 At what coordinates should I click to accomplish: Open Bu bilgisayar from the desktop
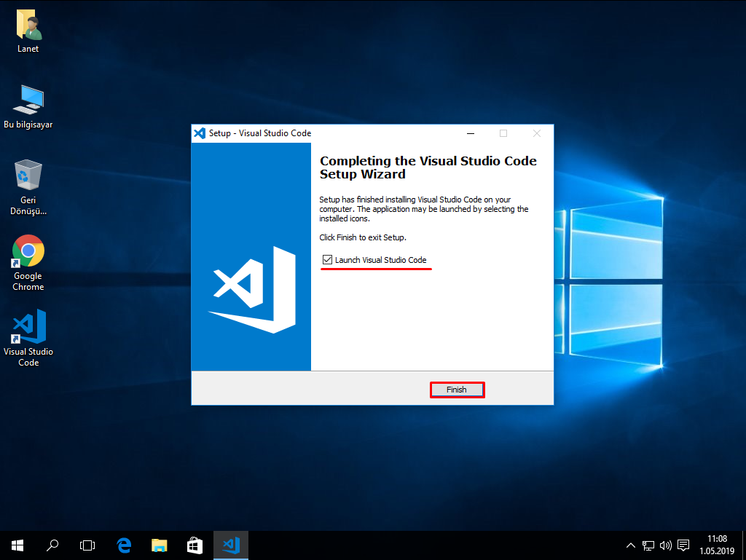pyautogui.click(x=28, y=98)
